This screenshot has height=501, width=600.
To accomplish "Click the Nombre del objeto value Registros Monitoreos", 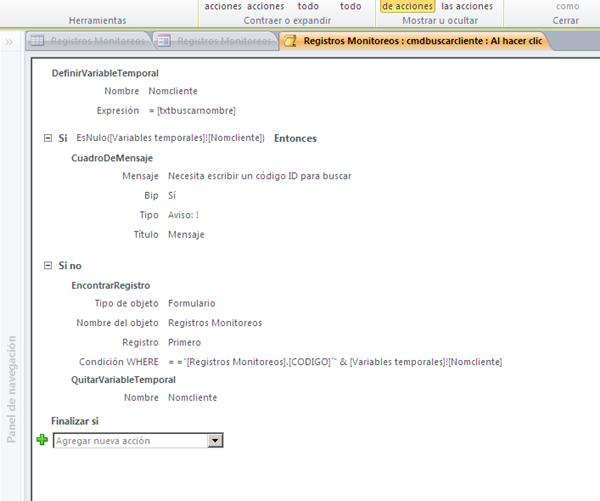I will (x=215, y=323).
